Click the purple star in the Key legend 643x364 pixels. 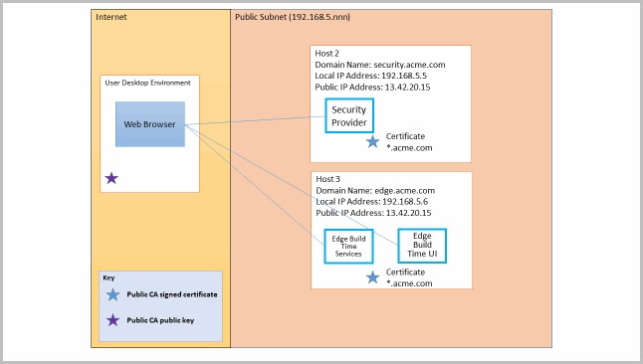tap(112, 320)
